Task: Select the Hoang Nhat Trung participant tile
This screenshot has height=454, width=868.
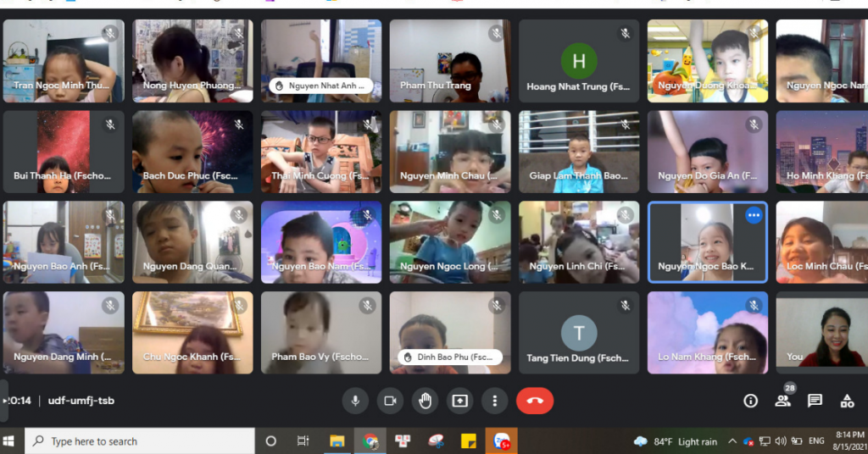Action: (579, 61)
